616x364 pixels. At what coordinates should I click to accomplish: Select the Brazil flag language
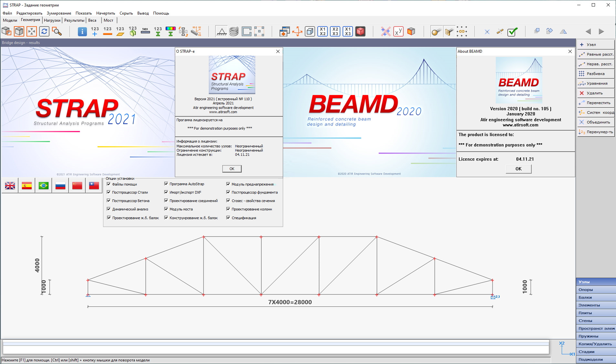pos(44,186)
